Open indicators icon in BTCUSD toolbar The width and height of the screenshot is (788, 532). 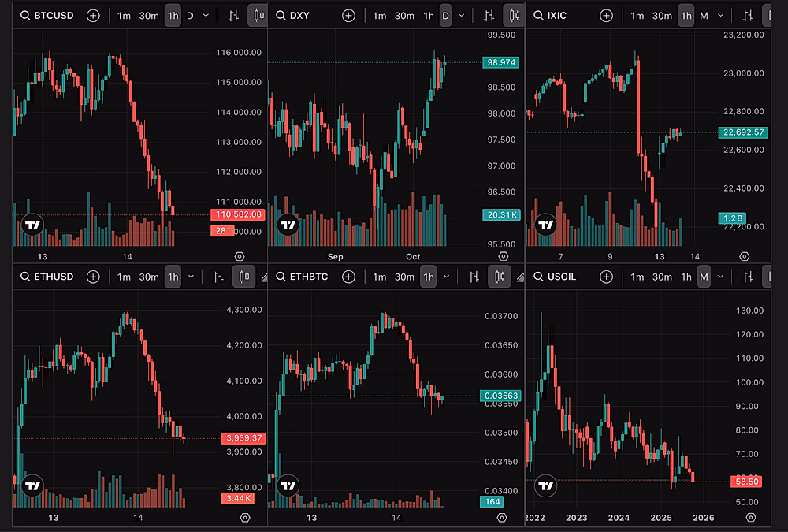233,16
